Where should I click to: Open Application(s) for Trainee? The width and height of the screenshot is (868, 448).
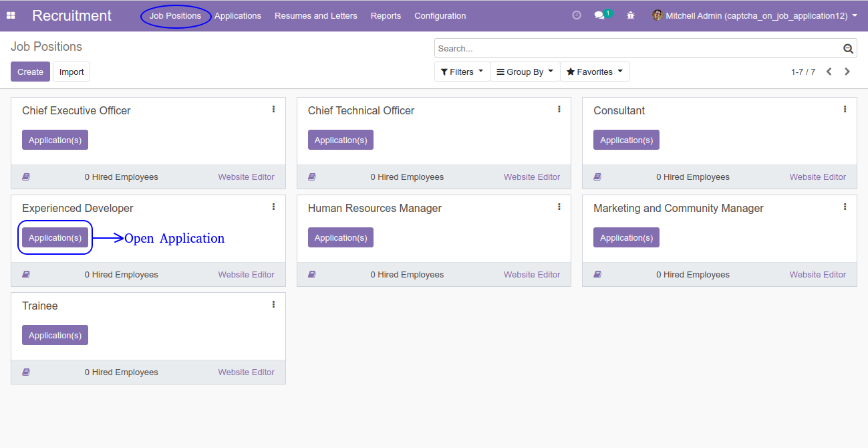tap(55, 335)
